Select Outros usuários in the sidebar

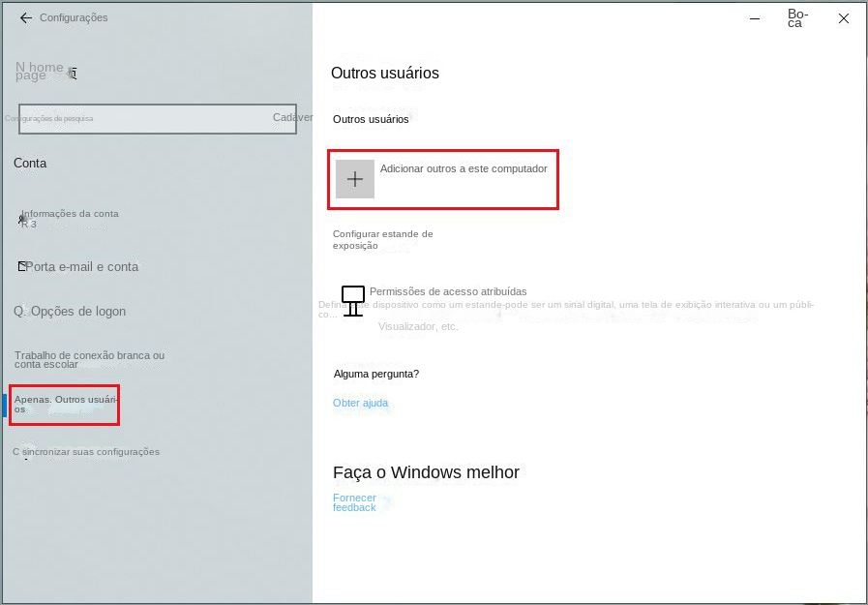coord(66,404)
